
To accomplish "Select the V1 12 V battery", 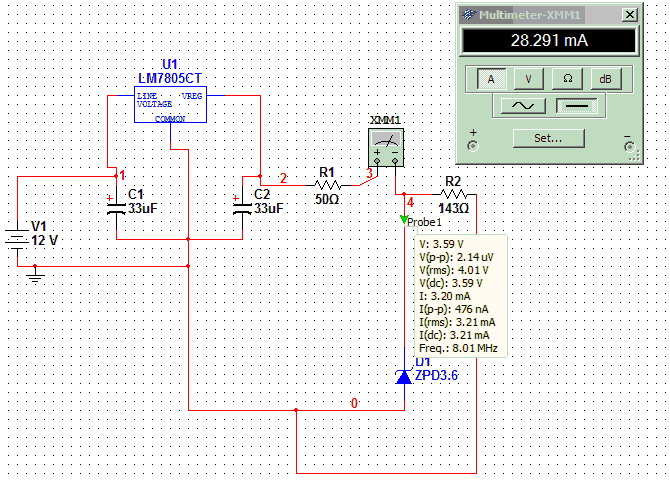I will coord(17,240).
